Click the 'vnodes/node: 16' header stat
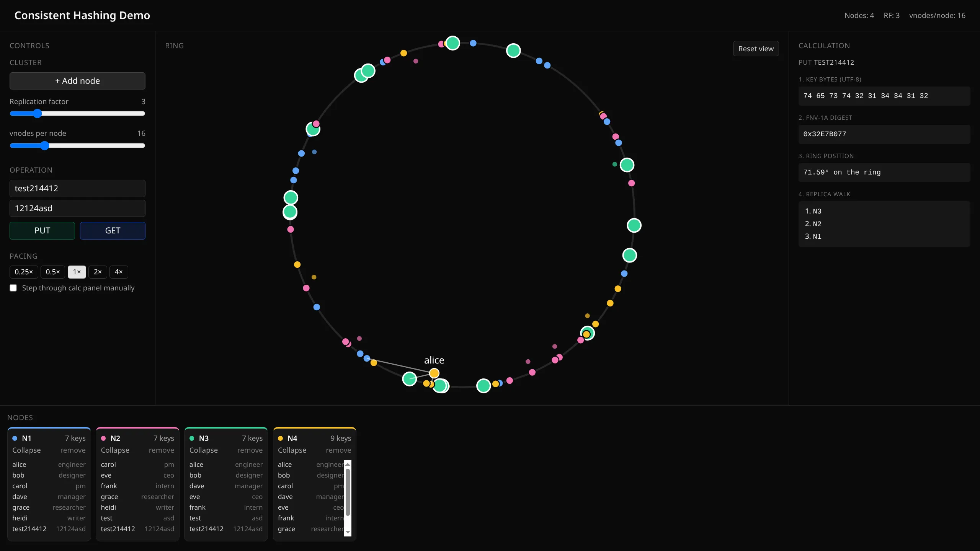This screenshot has width=980, height=551. 937,15
